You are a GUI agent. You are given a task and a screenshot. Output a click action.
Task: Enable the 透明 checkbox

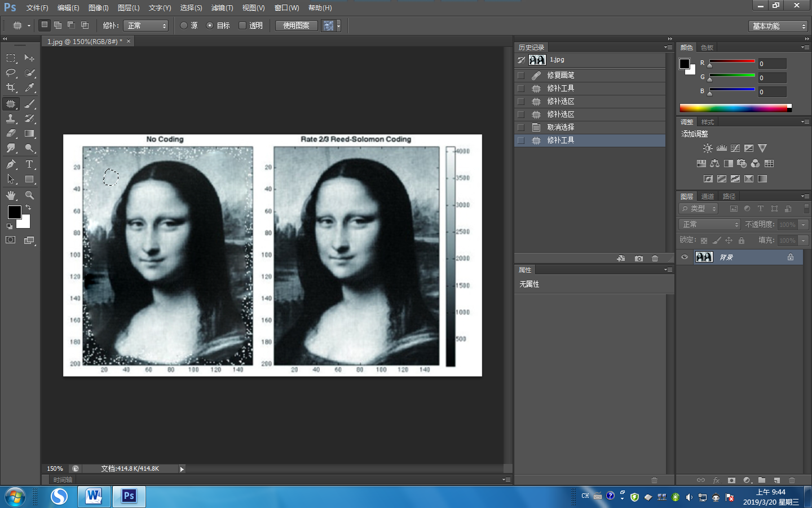tap(242, 25)
